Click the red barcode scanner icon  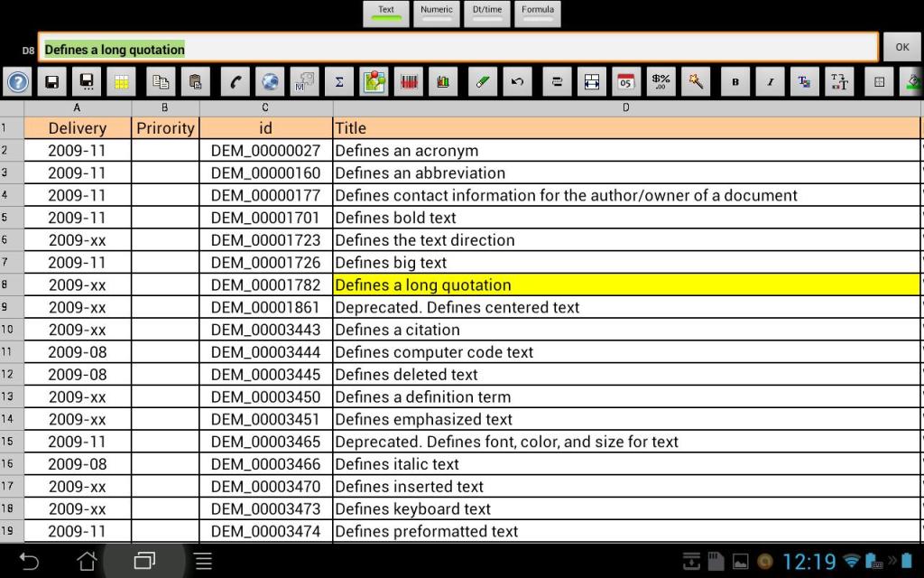coord(409,82)
